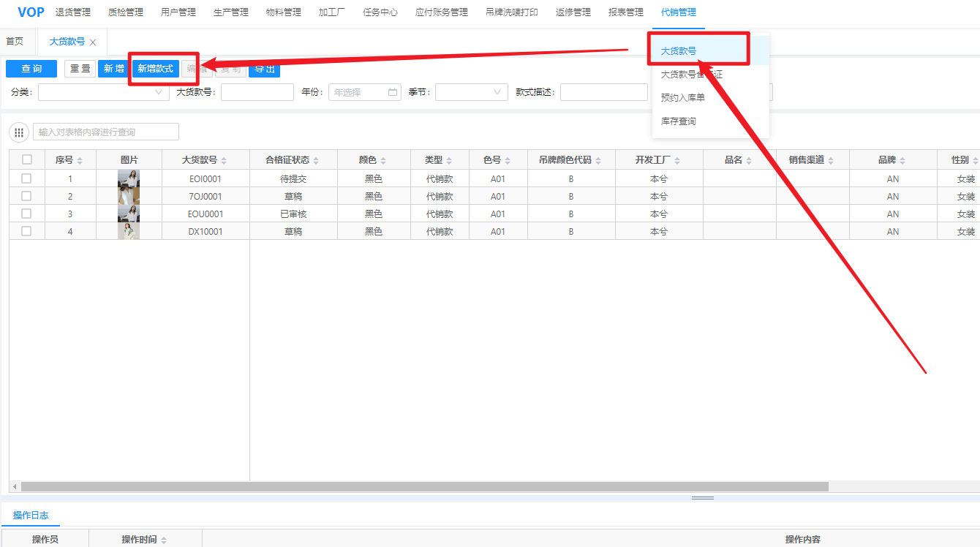Screen dimensions: 980x547
Task: Choose 库存查询 from the dropdown menu
Action: point(678,121)
